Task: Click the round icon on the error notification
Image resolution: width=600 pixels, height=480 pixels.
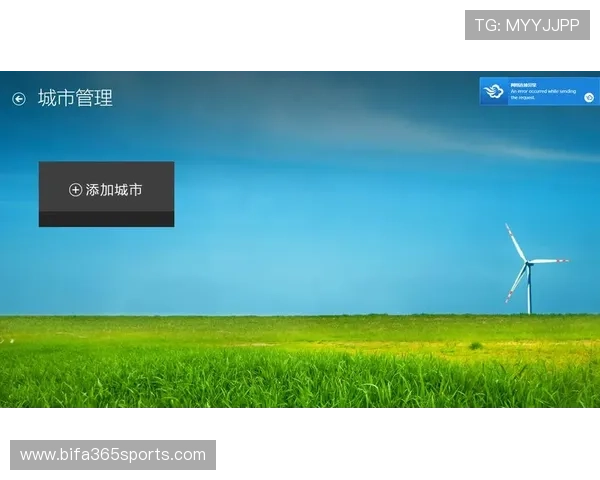Action: 589,98
